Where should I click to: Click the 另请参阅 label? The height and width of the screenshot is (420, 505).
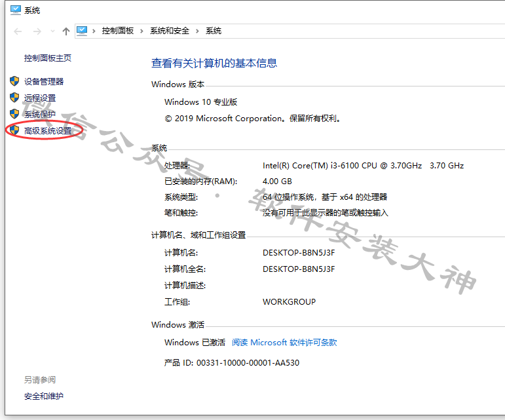tap(40, 380)
